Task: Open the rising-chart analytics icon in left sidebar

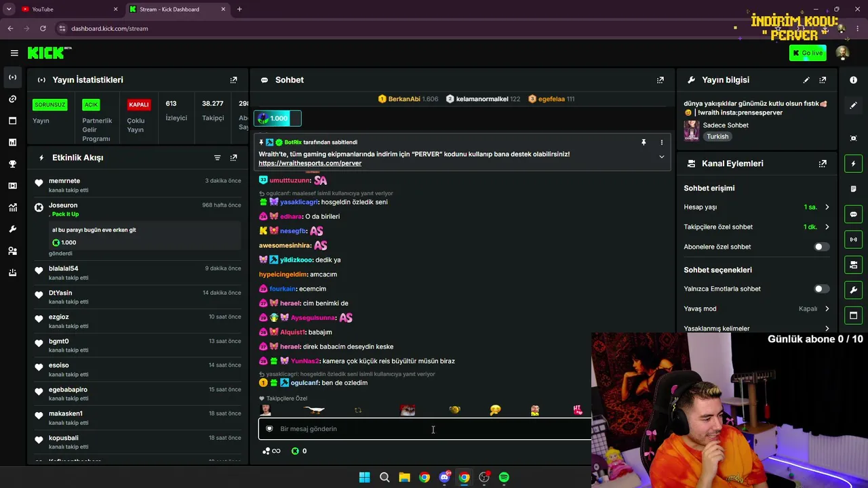Action: 12,207
